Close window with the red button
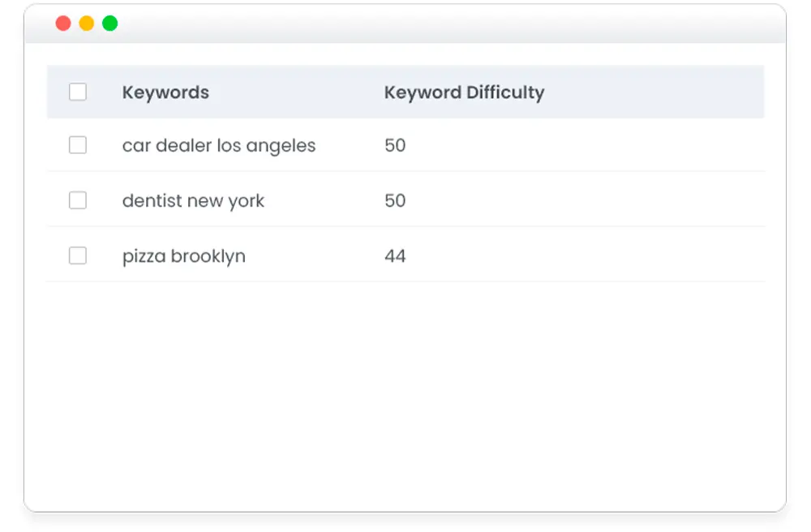Image resolution: width=811 pixels, height=532 pixels. 63,24
